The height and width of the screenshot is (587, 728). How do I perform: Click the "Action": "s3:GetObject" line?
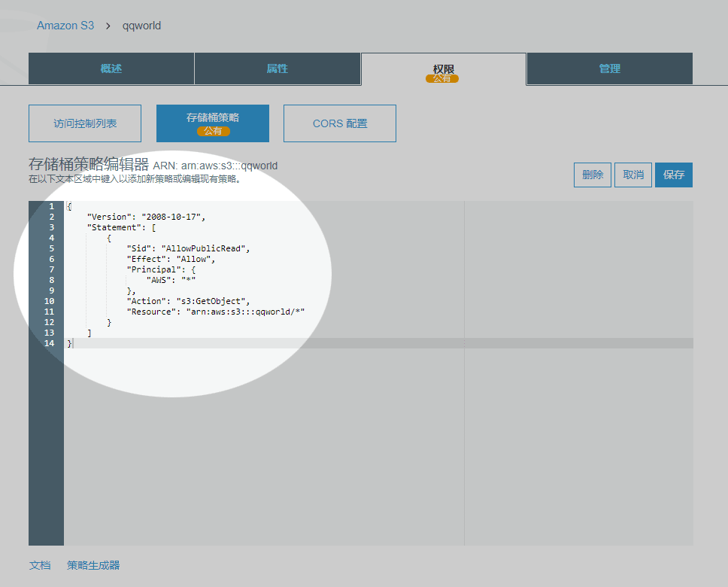click(189, 301)
